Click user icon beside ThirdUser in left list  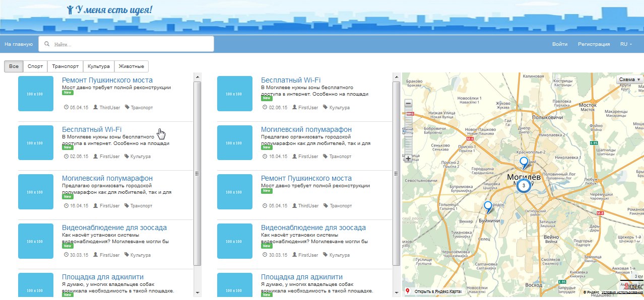click(x=95, y=107)
